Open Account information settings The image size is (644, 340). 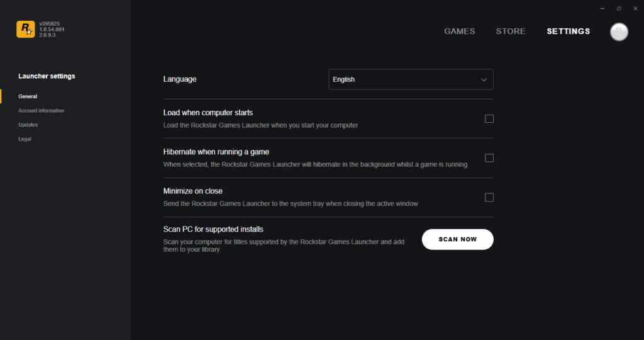coord(41,111)
